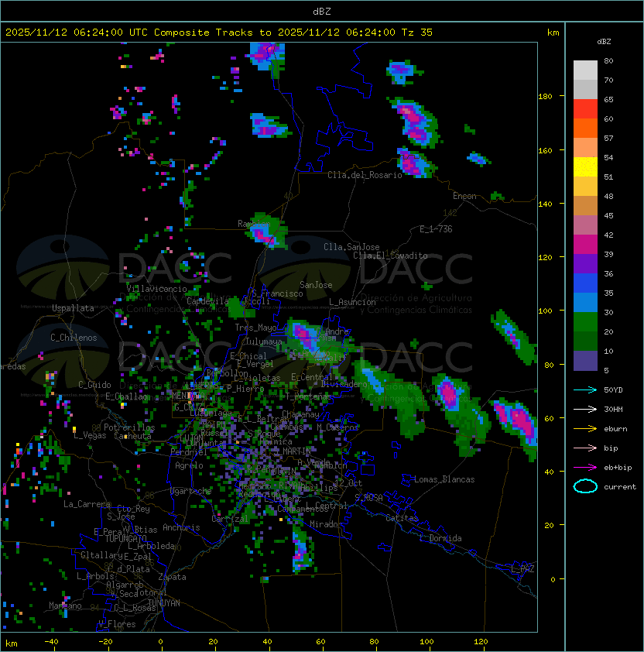The width and height of the screenshot is (644, 652).
Task: Click the 'La_Carrera' place label
Action: (87, 504)
